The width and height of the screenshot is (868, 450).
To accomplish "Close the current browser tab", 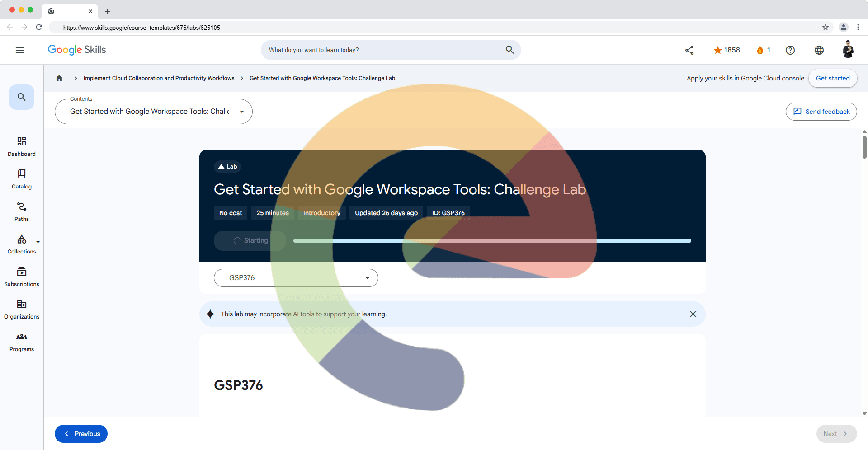I will [x=90, y=11].
